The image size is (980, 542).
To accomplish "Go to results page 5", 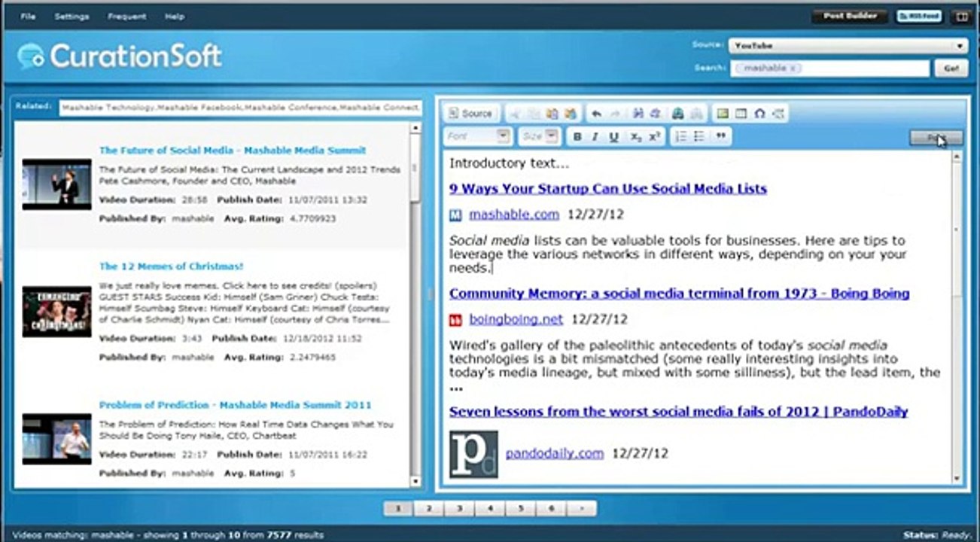I will pos(521,509).
